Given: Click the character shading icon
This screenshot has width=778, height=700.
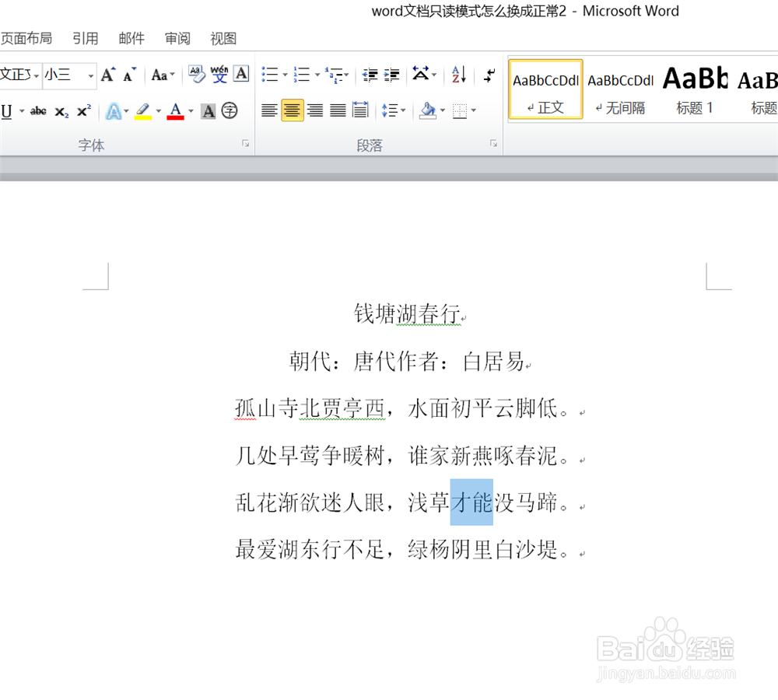Looking at the screenshot, I should (x=208, y=111).
